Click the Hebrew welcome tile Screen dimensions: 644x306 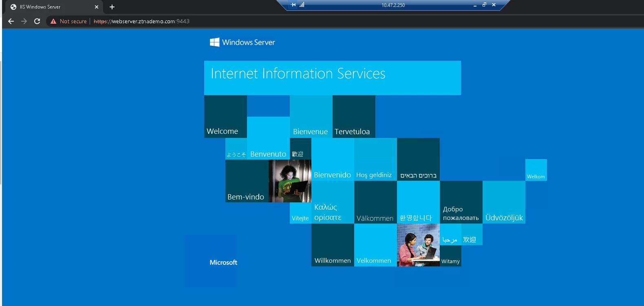tap(418, 159)
